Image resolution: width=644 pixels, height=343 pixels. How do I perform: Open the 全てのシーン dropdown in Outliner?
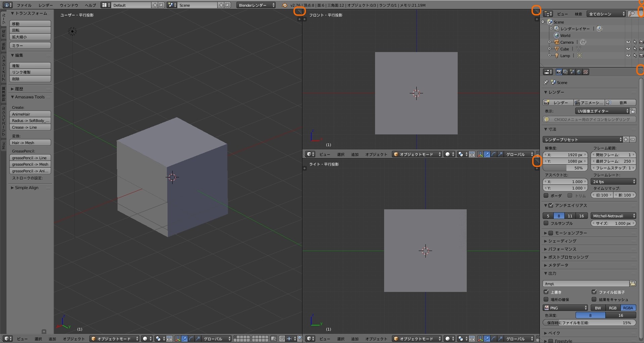(606, 14)
